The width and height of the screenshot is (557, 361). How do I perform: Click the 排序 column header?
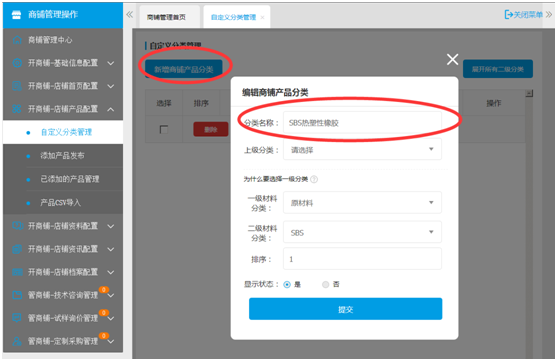click(x=201, y=103)
